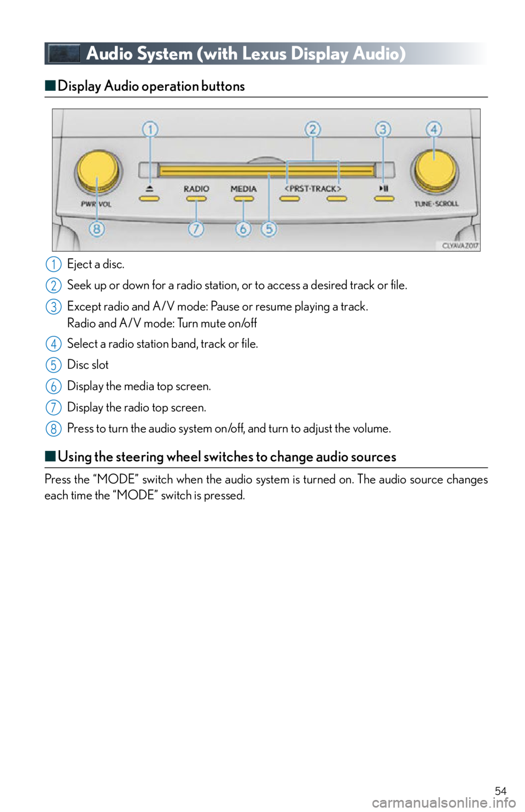525x812 pixels.
Task: Click callout number 3 above play/pause
Action: pos(383,130)
